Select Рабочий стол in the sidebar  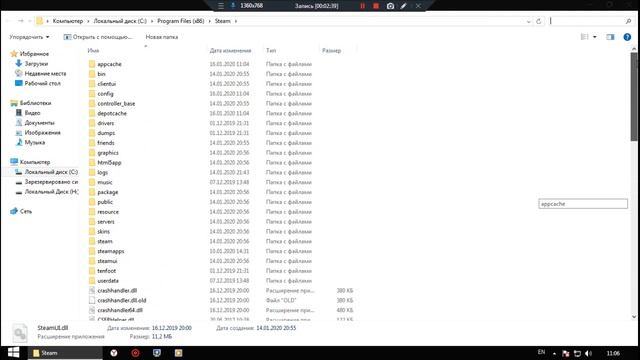(42, 83)
